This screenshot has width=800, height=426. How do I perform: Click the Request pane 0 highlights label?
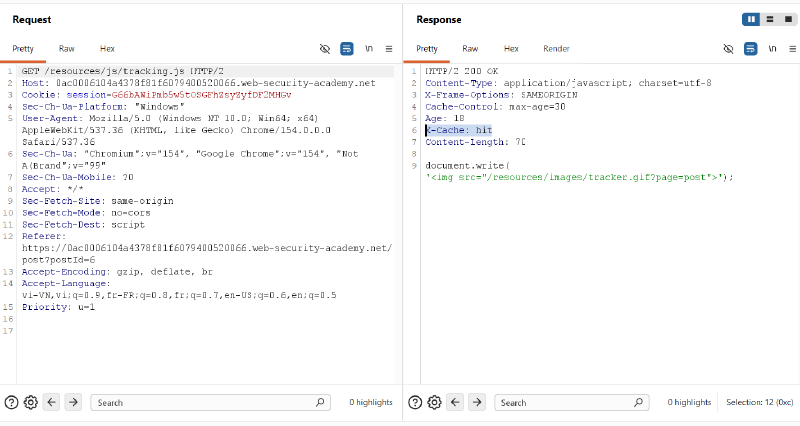tap(371, 403)
